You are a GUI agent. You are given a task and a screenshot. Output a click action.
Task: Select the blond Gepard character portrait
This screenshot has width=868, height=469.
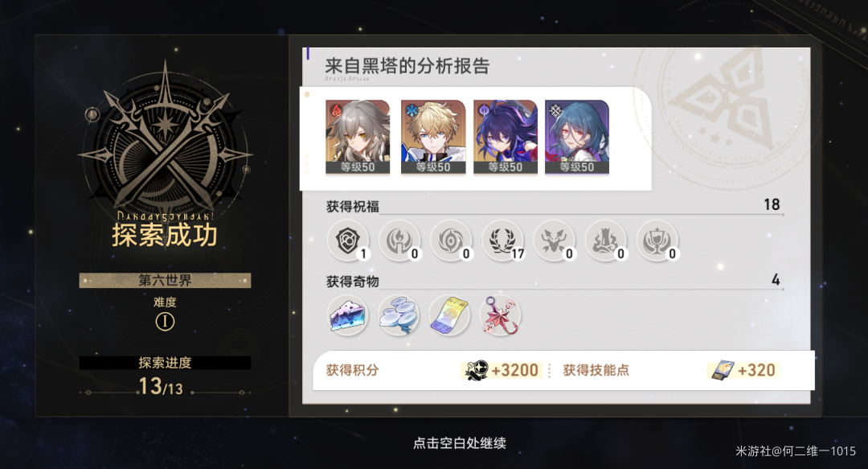tap(433, 137)
